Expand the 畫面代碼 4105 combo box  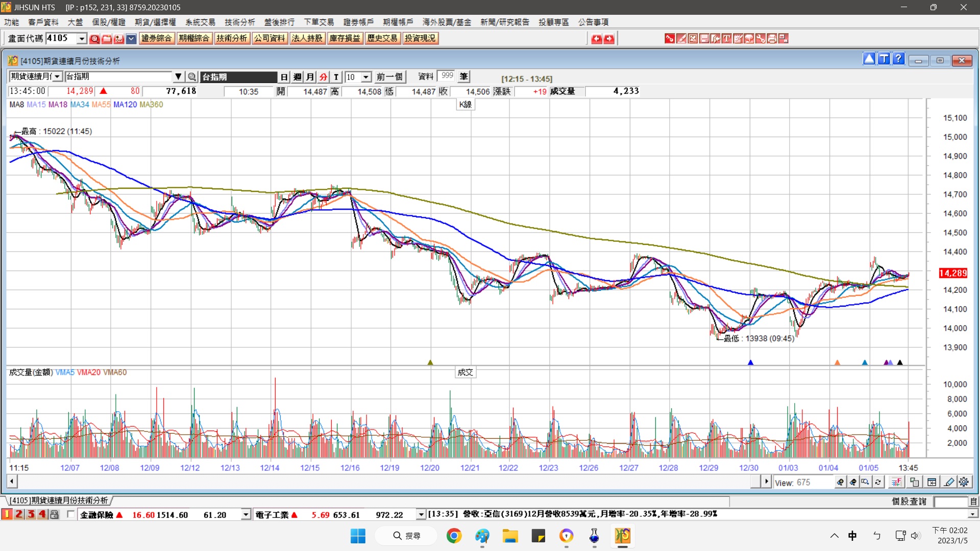[82, 39]
